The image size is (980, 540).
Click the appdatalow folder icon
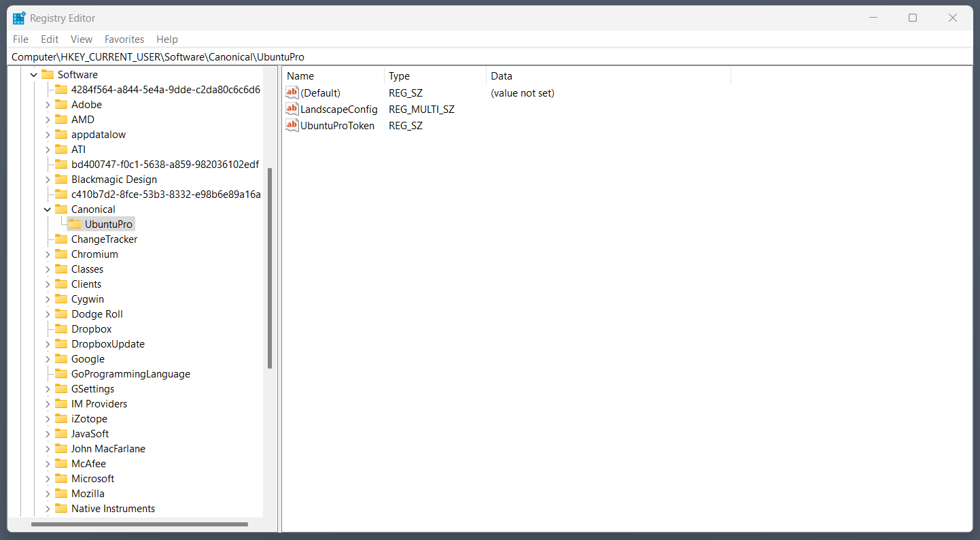[61, 135]
